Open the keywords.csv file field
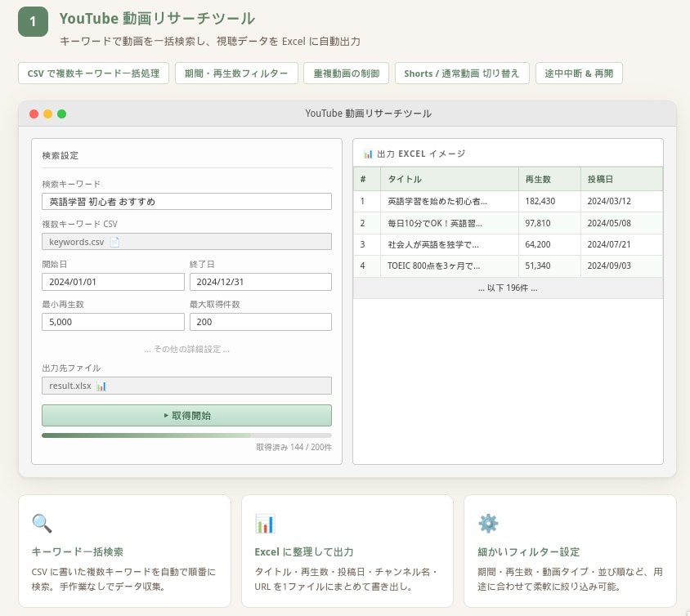The height and width of the screenshot is (616, 690). coord(186,242)
